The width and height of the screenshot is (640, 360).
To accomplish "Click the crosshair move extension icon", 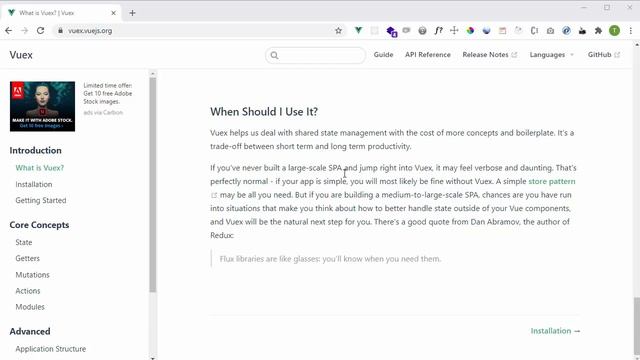I will click(454, 31).
